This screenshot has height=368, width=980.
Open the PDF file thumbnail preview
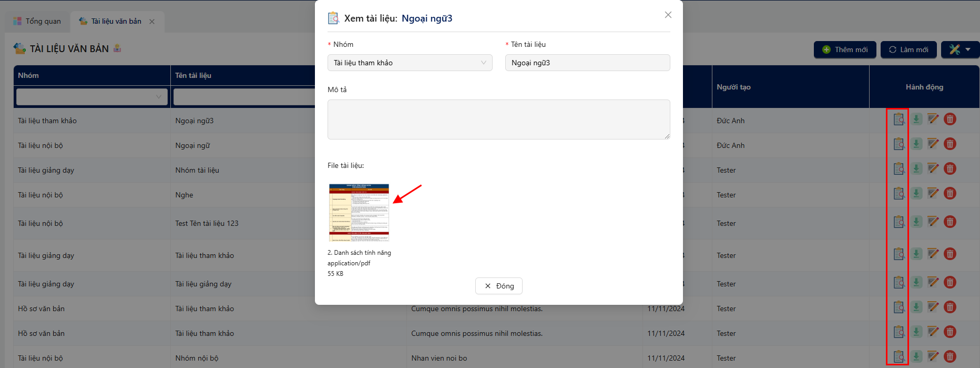pos(359,212)
